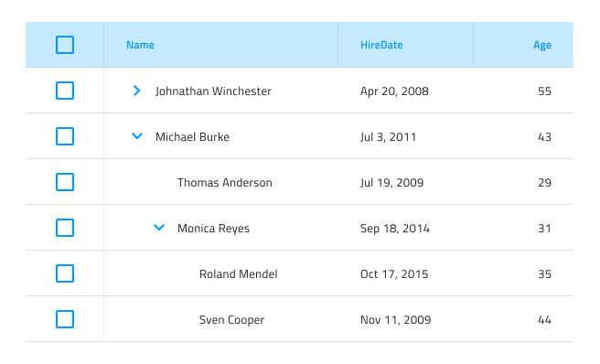This screenshot has height=364, width=600.
Task: Select the Thomas Anderson row checkbox
Action: click(65, 182)
